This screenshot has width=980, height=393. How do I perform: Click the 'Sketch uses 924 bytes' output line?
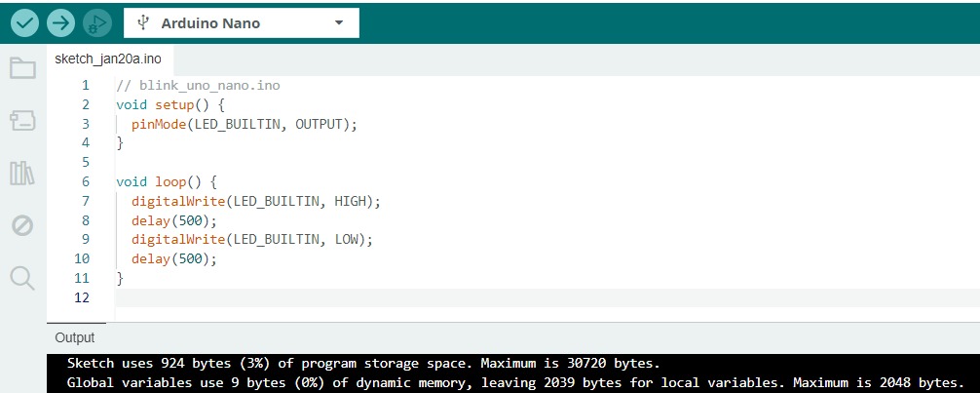(363, 364)
